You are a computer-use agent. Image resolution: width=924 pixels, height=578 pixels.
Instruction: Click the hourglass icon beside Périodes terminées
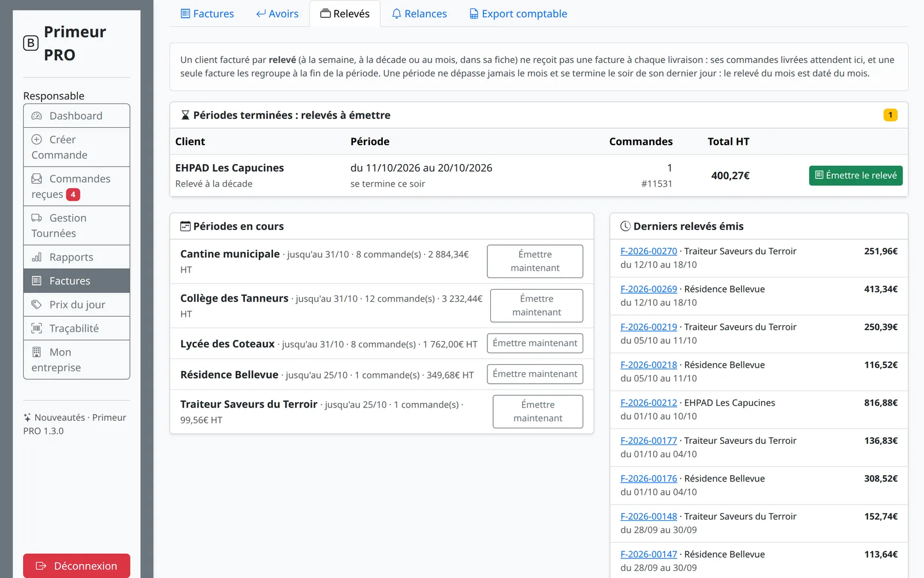click(185, 115)
